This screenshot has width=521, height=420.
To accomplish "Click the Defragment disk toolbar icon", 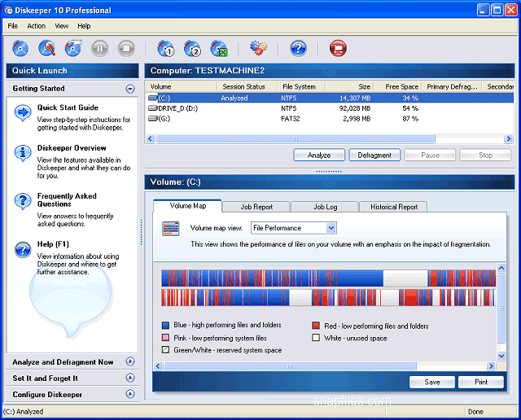I will coord(73,49).
